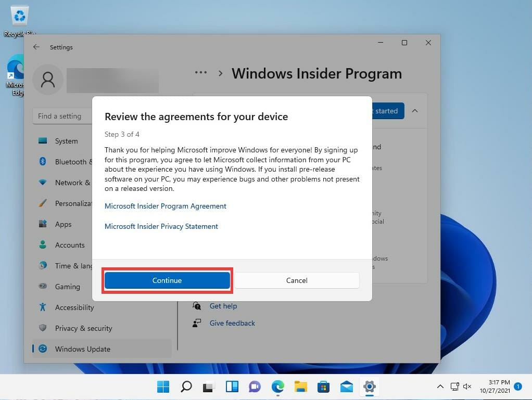Maximize the Settings window
532x400 pixels.
pos(404,43)
